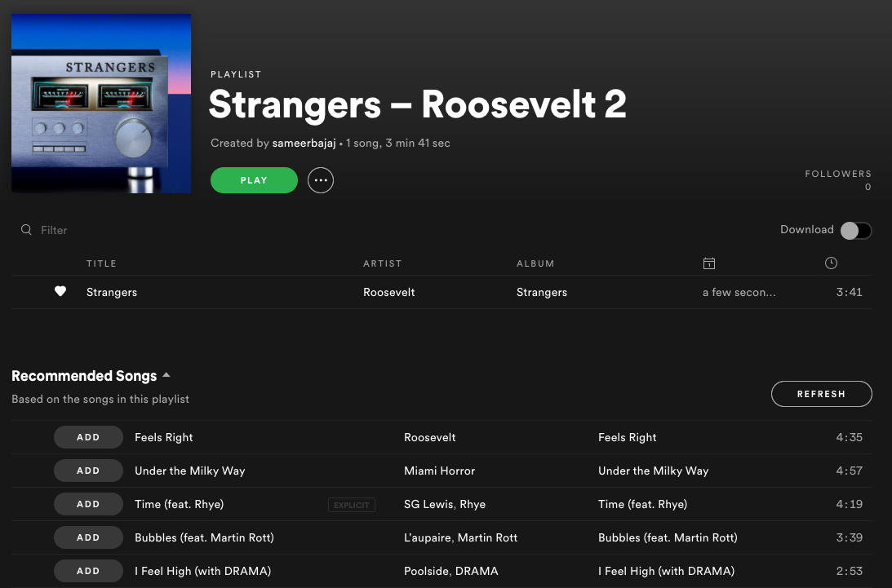Sort tracks by the TITLE column header

tap(101, 263)
